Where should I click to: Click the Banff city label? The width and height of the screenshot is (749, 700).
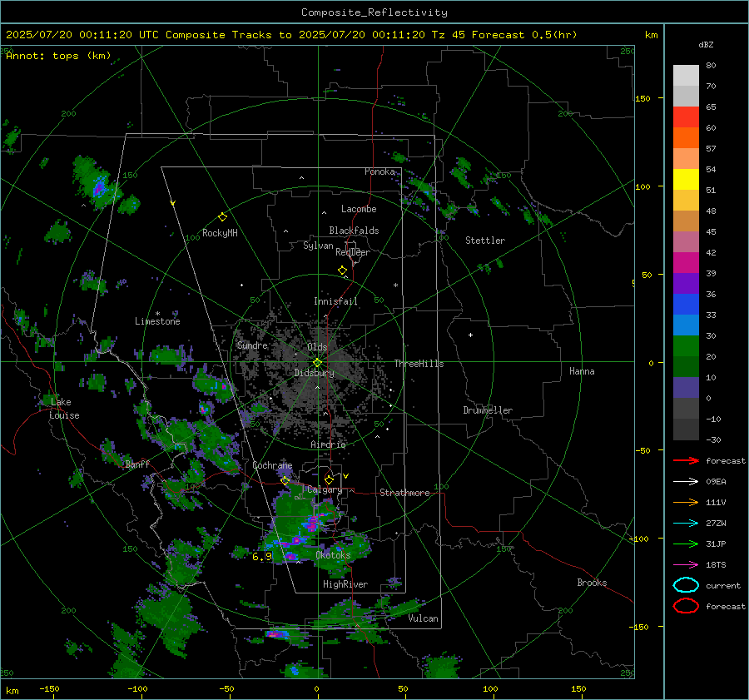point(137,464)
